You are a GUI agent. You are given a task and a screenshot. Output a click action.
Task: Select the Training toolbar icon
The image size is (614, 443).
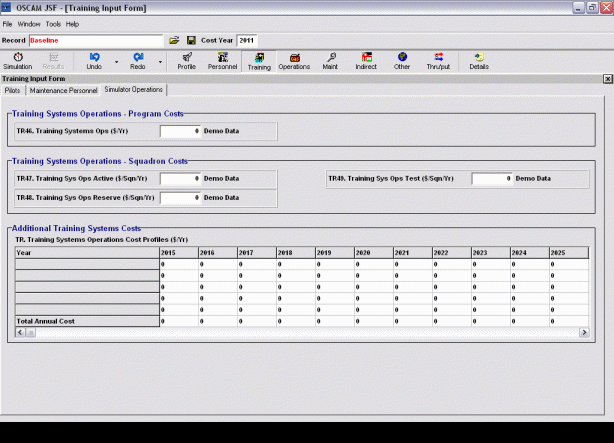[259, 61]
